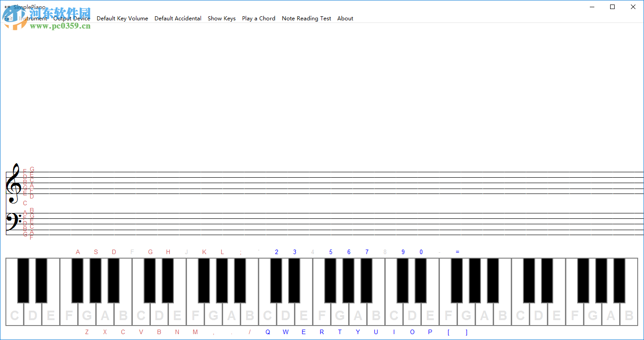The height and width of the screenshot is (340, 644).
Task: Select Note Reading Test from the menu bar
Action: 306,19
